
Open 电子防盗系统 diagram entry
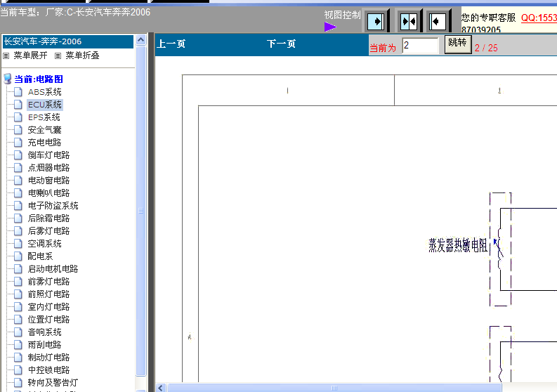(53, 205)
